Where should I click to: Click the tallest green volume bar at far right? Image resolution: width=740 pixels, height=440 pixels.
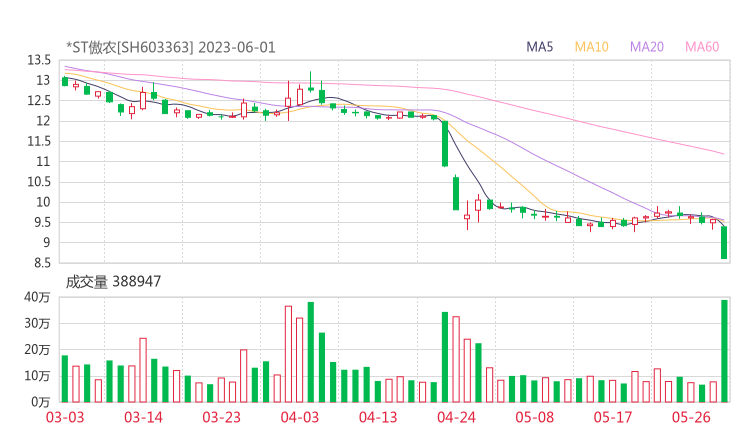[724, 351]
